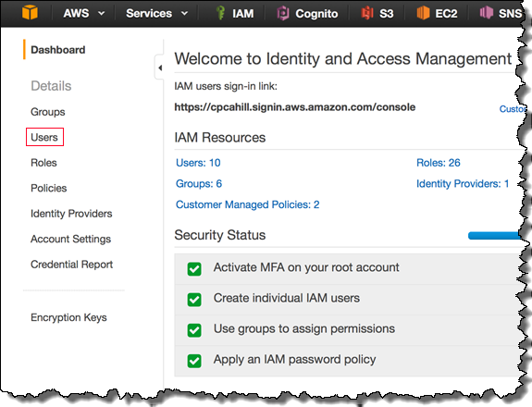Open Users in the sidebar
The image size is (532, 407).
(x=44, y=137)
